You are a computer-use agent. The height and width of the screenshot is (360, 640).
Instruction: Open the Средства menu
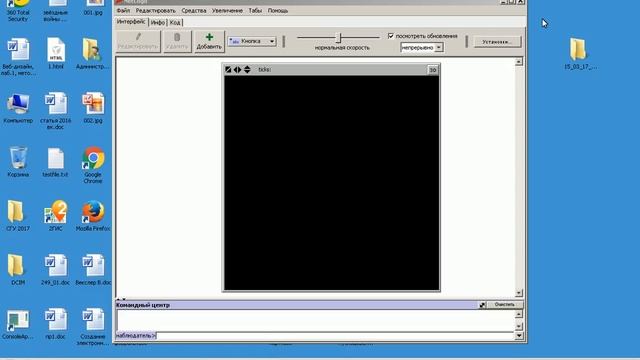[194, 11]
